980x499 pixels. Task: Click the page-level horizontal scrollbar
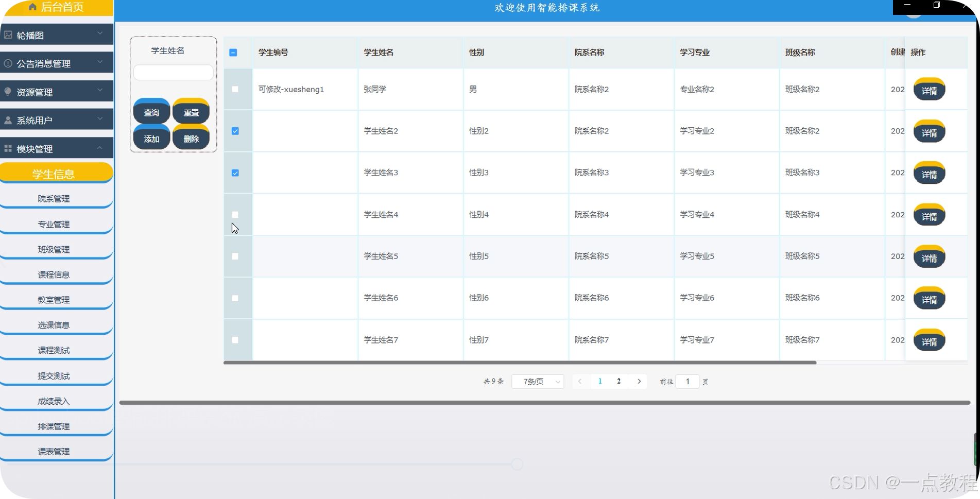545,403
